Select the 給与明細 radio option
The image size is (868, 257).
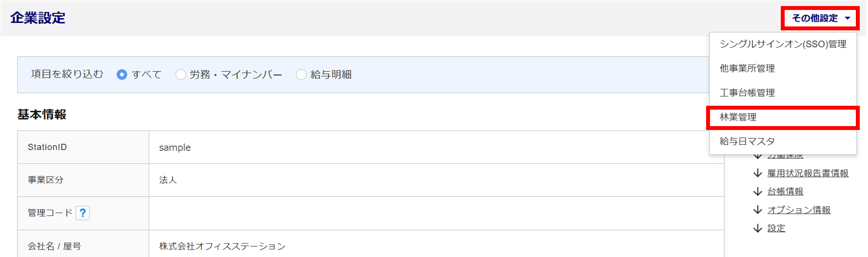click(x=301, y=75)
